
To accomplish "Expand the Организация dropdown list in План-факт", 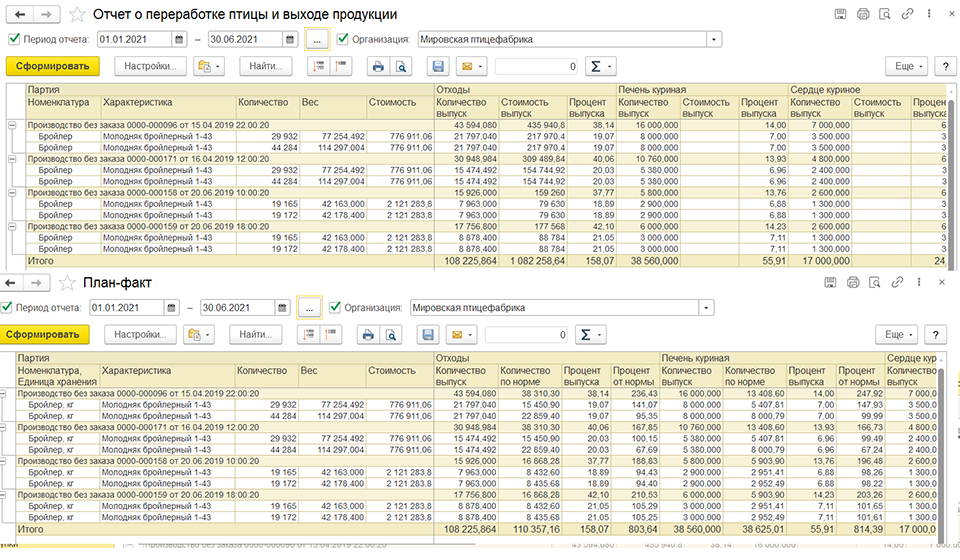I will click(x=707, y=308).
